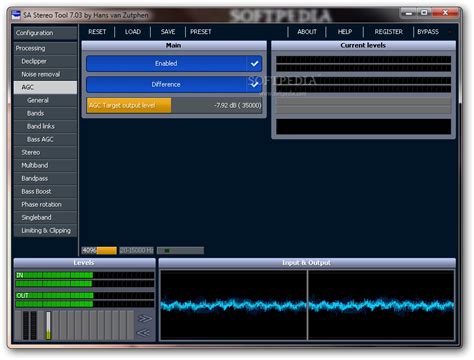Click the forward double-arrow in Levels
The image size is (474, 360).
click(144, 319)
